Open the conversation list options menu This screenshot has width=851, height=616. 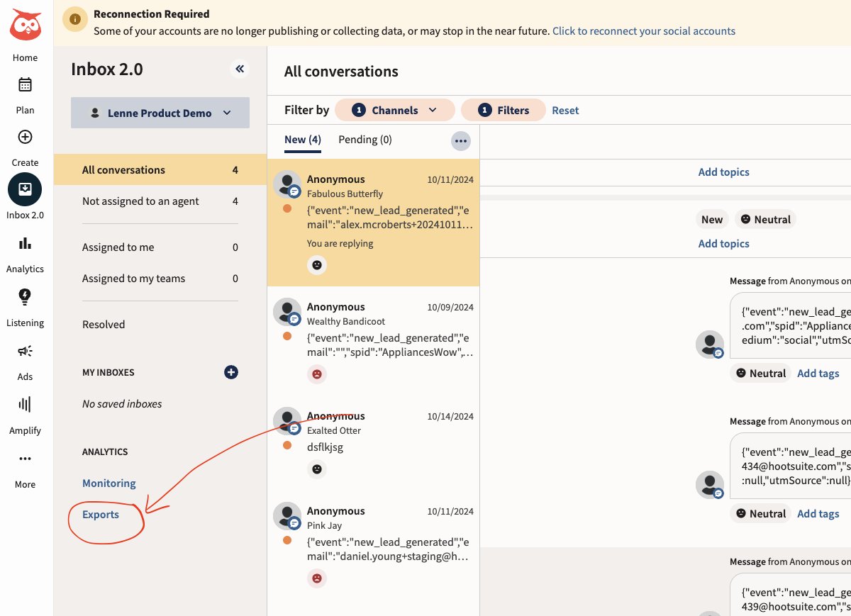coord(461,141)
